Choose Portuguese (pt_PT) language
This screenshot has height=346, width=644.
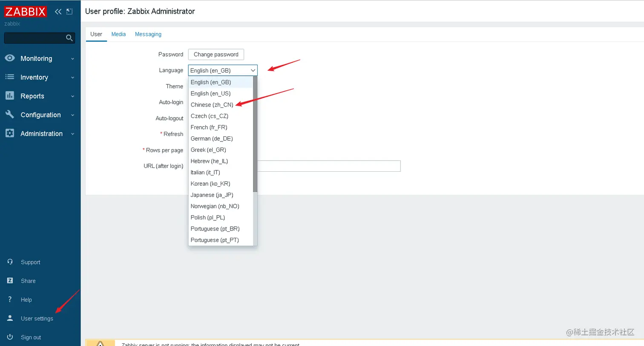[221, 240]
